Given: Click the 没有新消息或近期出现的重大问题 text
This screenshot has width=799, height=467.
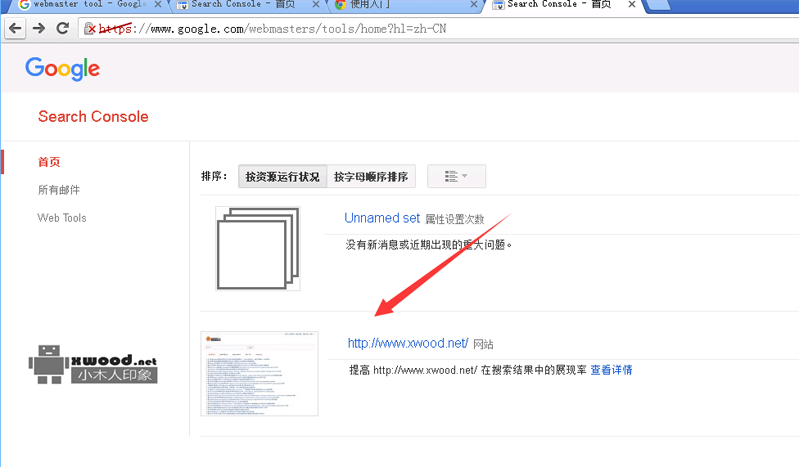Looking at the screenshot, I should point(429,245).
